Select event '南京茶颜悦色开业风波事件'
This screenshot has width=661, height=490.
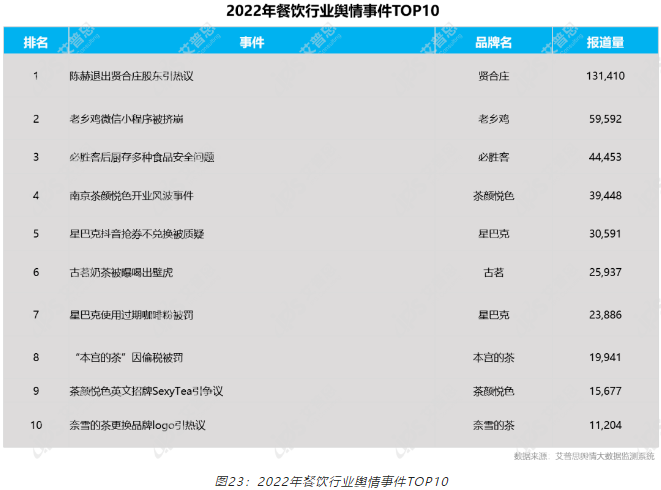pyautogui.click(x=132, y=195)
